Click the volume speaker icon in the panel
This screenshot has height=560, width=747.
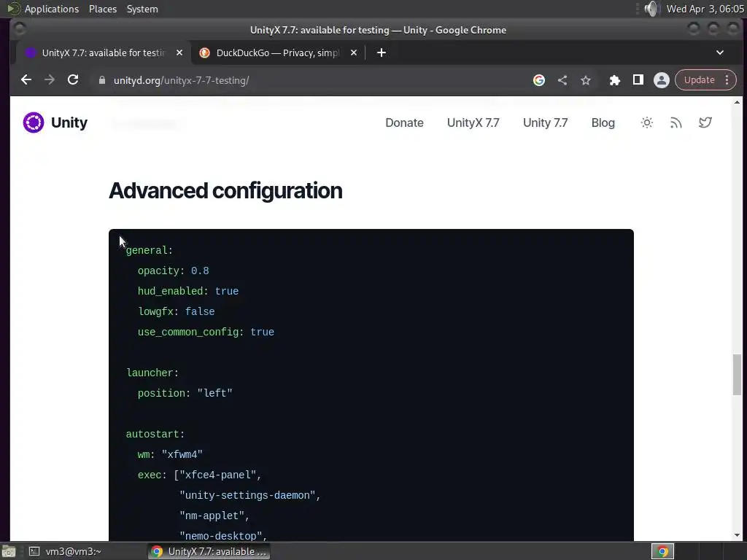coord(651,9)
